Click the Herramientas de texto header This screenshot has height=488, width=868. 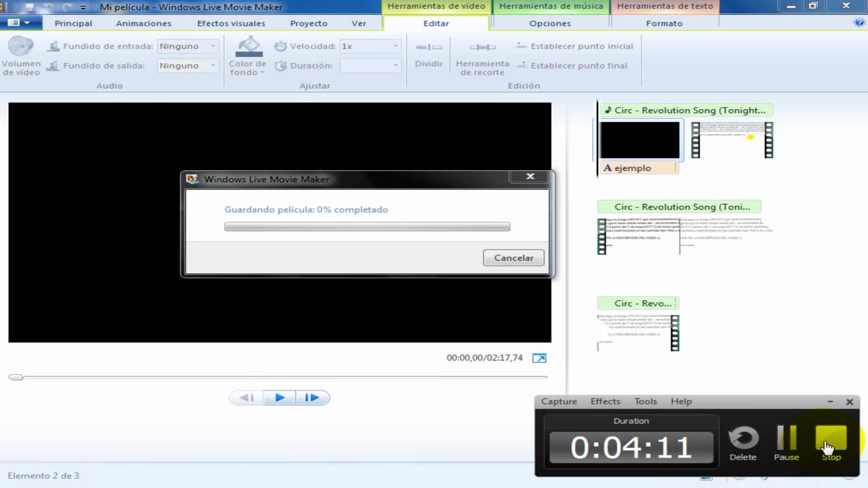(x=665, y=7)
